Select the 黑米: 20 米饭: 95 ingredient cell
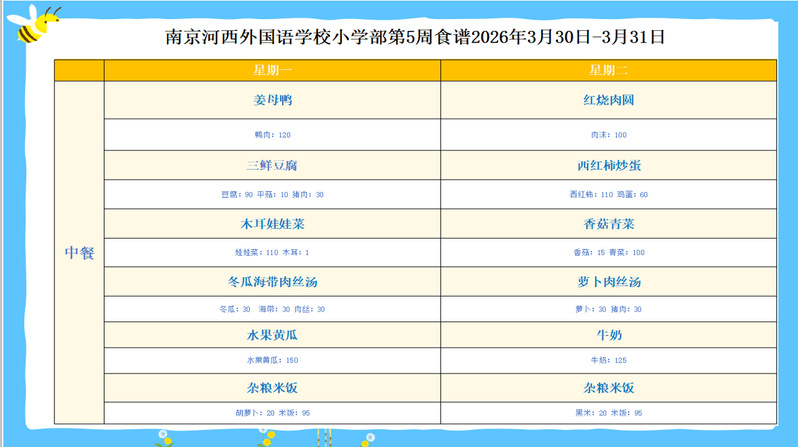Screen dimensions: 799x447 pyautogui.click(x=608, y=412)
